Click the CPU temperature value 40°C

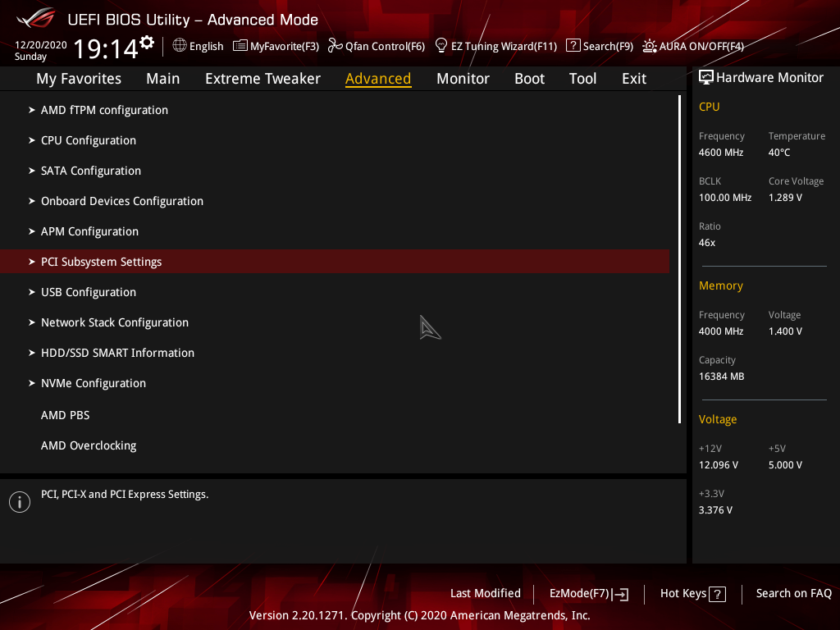(779, 153)
